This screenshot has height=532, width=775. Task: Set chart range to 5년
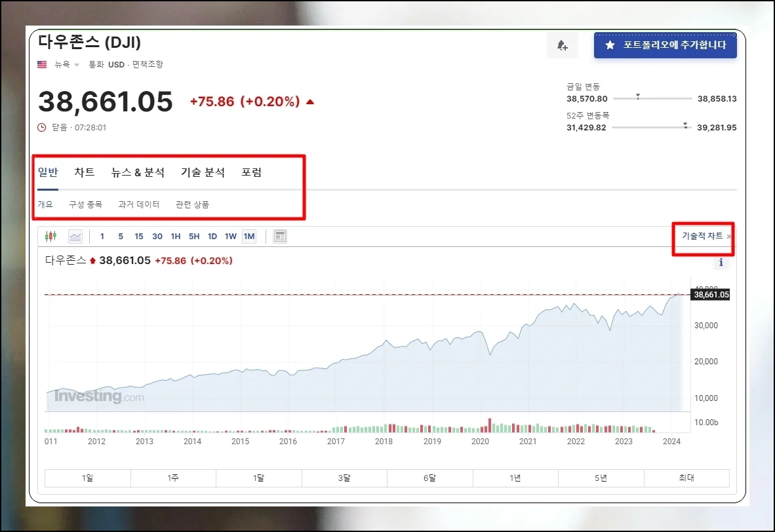point(601,478)
